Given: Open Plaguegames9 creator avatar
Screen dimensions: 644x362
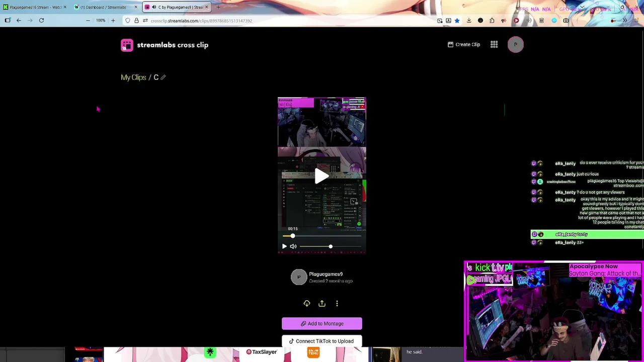Looking at the screenshot, I should coord(299,277).
